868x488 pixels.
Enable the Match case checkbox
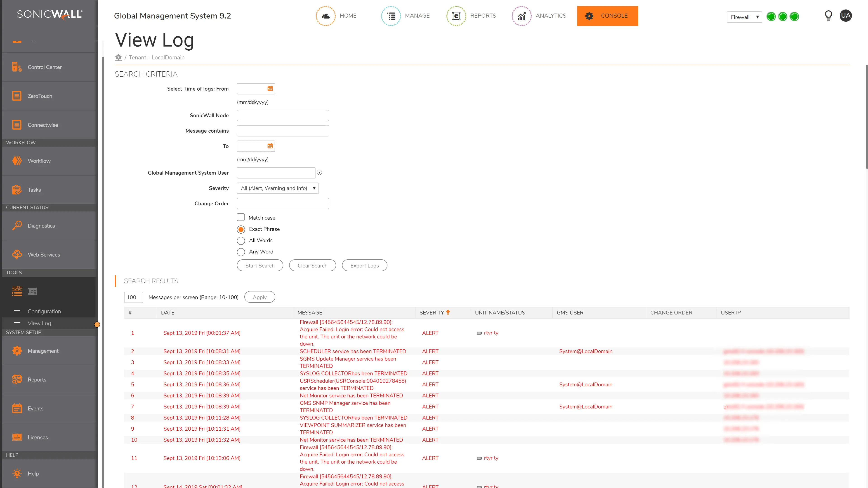pyautogui.click(x=241, y=217)
